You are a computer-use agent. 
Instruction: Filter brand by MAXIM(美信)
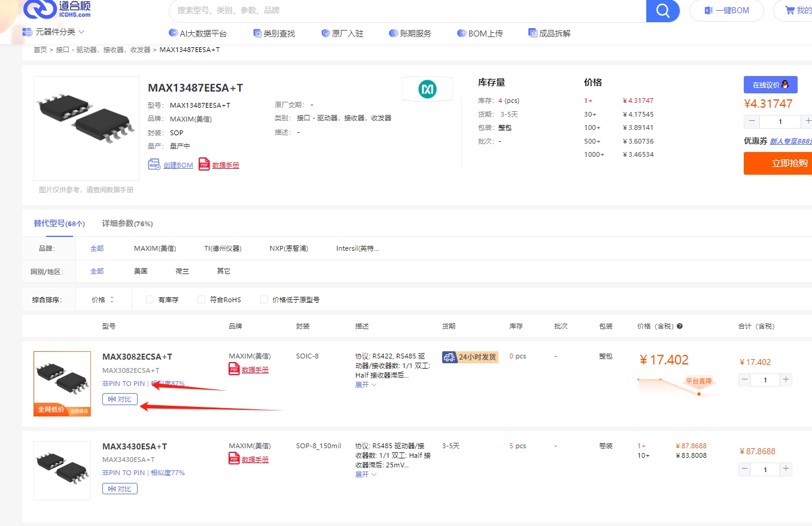pyautogui.click(x=155, y=248)
